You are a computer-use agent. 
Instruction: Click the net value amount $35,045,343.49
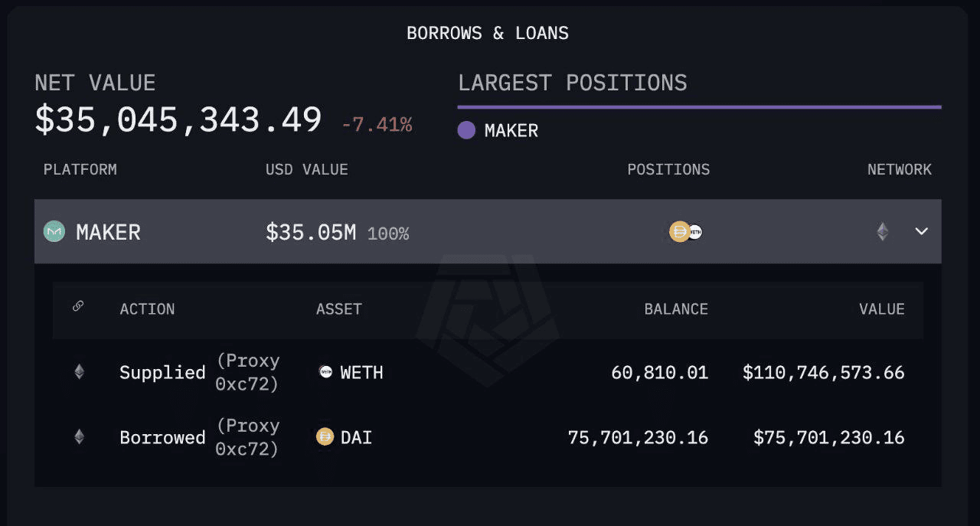click(178, 120)
